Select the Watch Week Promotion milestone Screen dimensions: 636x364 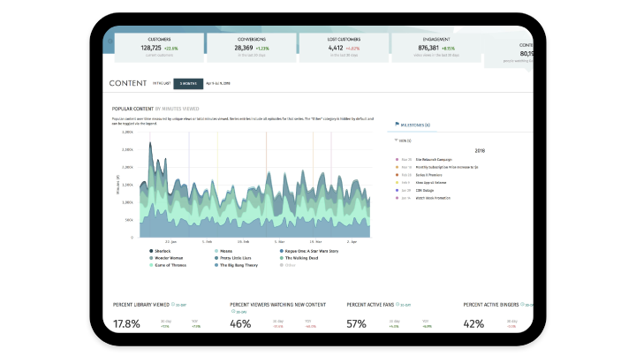(x=433, y=198)
